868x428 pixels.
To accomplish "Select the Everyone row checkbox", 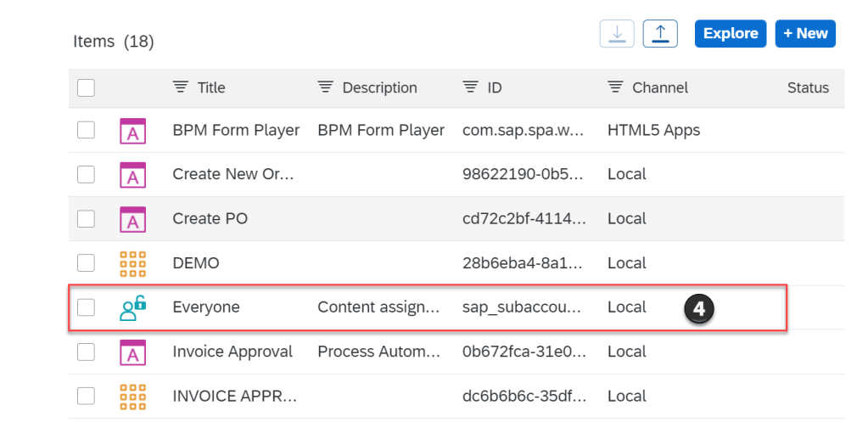I will point(86,307).
